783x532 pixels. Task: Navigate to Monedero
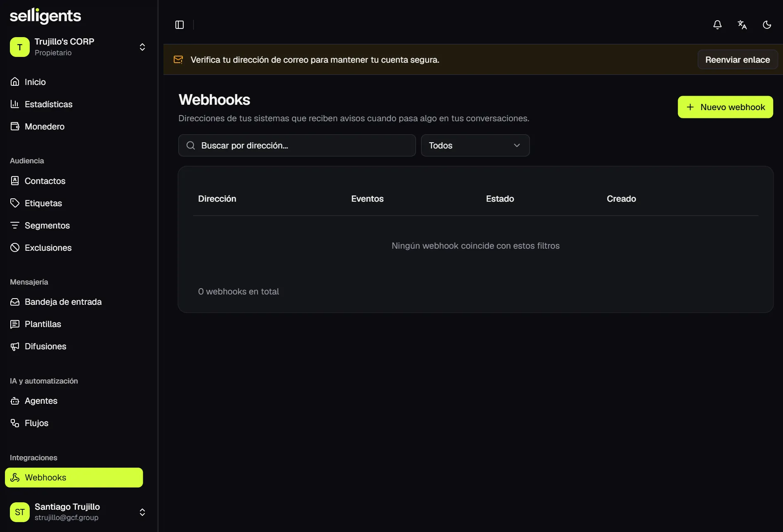pyautogui.click(x=74, y=126)
